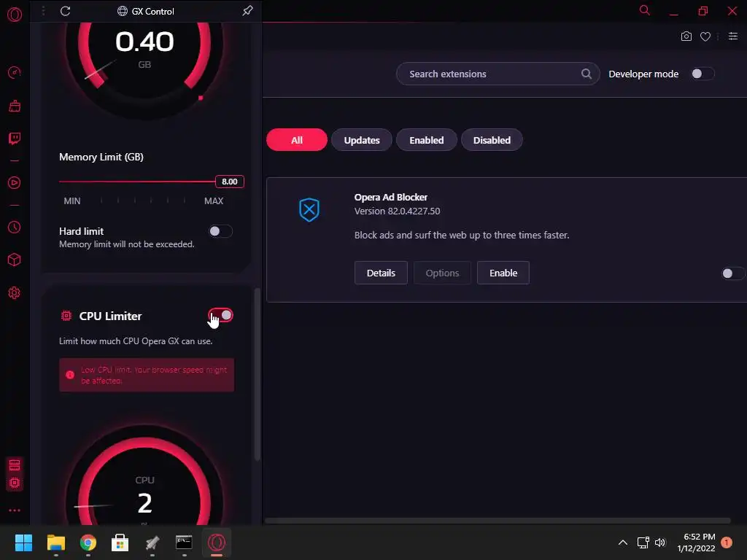Take a snapshot with camera icon
The width and height of the screenshot is (747, 560).
coord(686,36)
